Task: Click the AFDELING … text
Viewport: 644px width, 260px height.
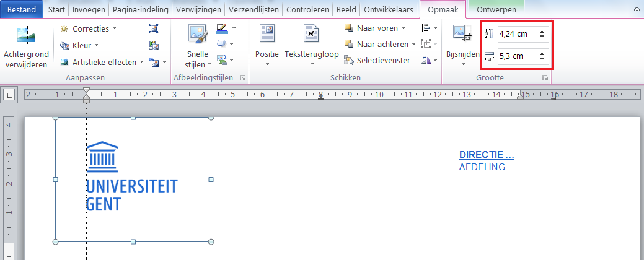Action: tap(488, 167)
